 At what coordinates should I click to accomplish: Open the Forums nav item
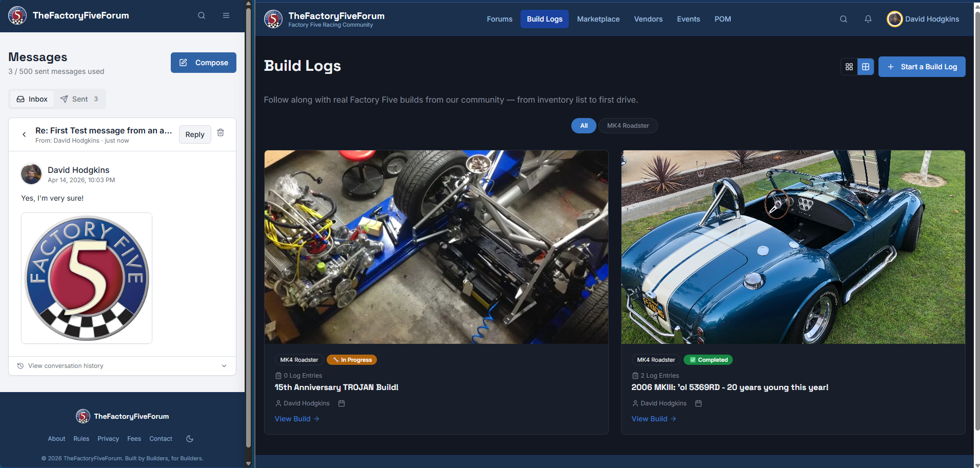pyautogui.click(x=499, y=19)
